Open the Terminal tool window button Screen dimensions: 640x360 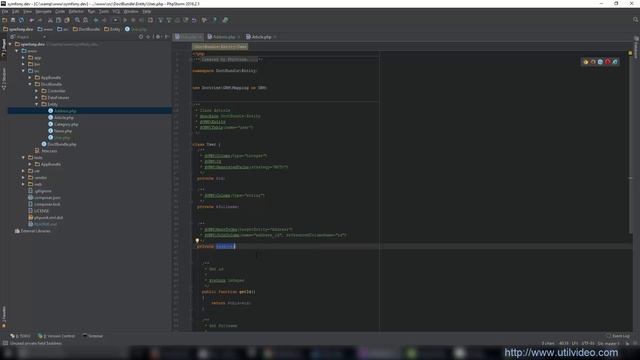click(93, 336)
